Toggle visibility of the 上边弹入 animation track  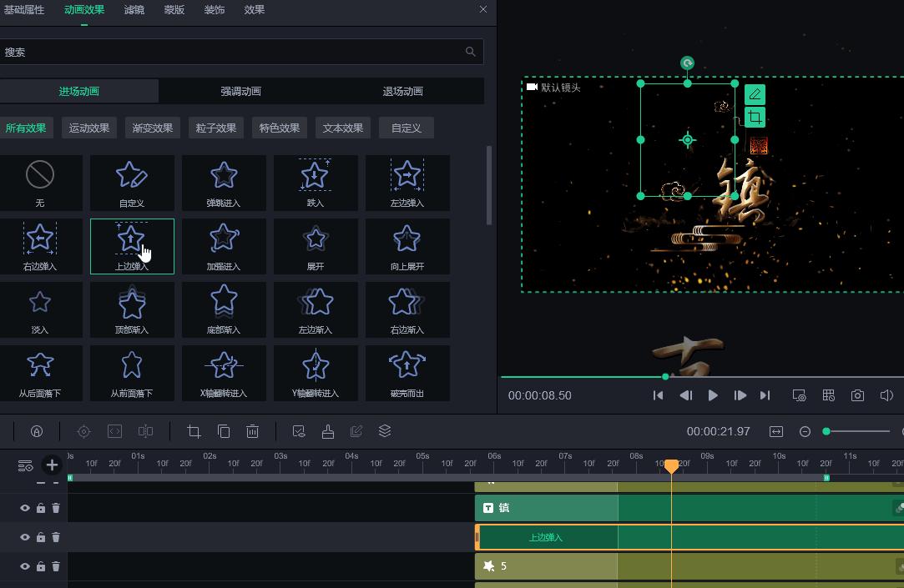point(25,537)
